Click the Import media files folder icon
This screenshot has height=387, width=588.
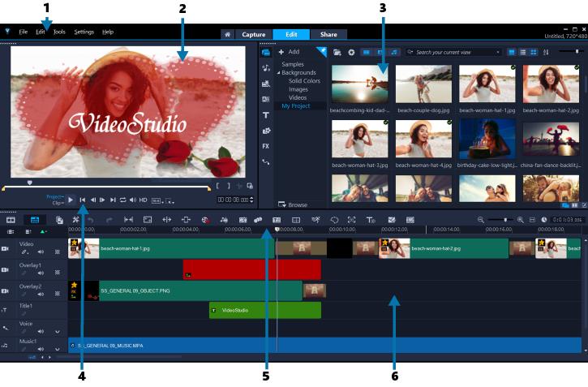(337, 53)
